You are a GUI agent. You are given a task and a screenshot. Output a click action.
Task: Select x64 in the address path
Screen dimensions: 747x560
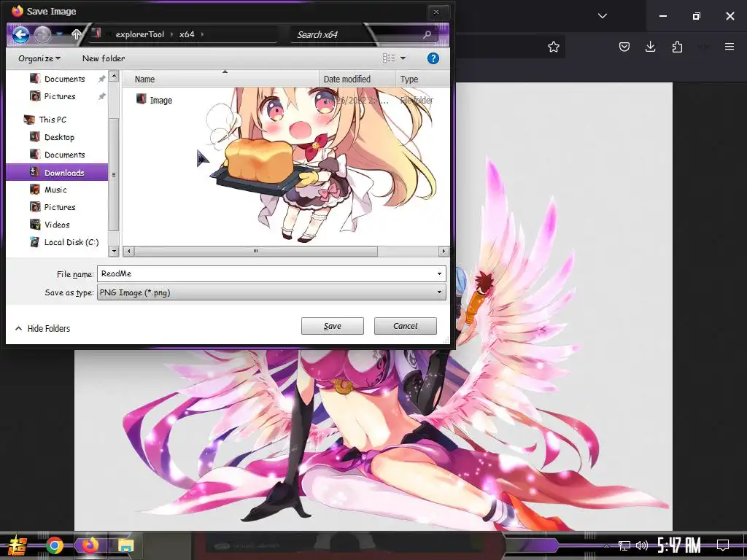(x=187, y=34)
